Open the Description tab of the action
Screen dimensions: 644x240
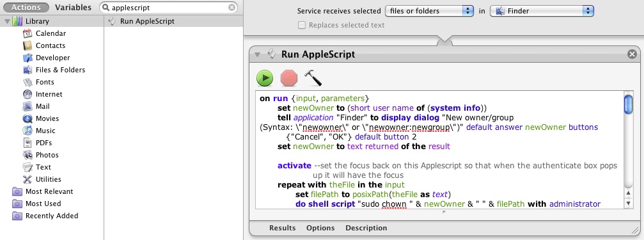(366, 228)
